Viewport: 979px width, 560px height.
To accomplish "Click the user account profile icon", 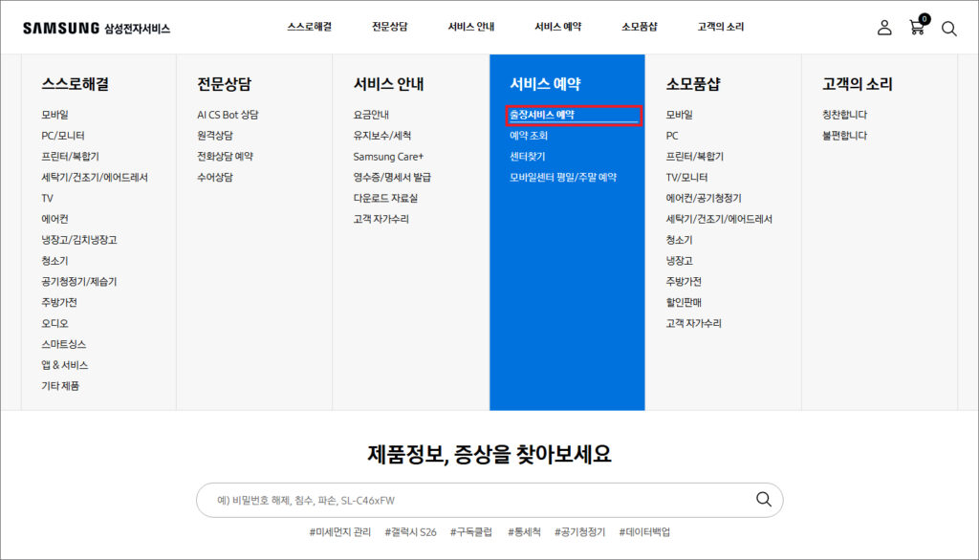I will click(x=884, y=28).
